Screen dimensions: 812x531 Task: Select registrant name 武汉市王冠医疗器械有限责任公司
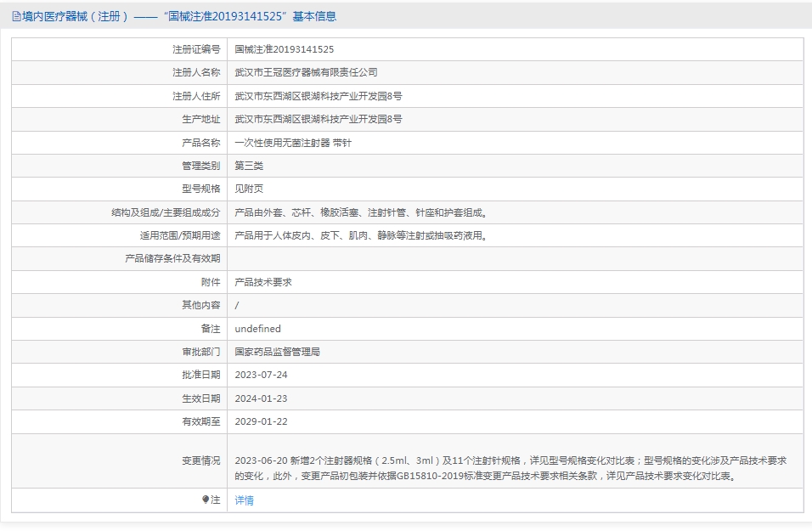(x=306, y=72)
